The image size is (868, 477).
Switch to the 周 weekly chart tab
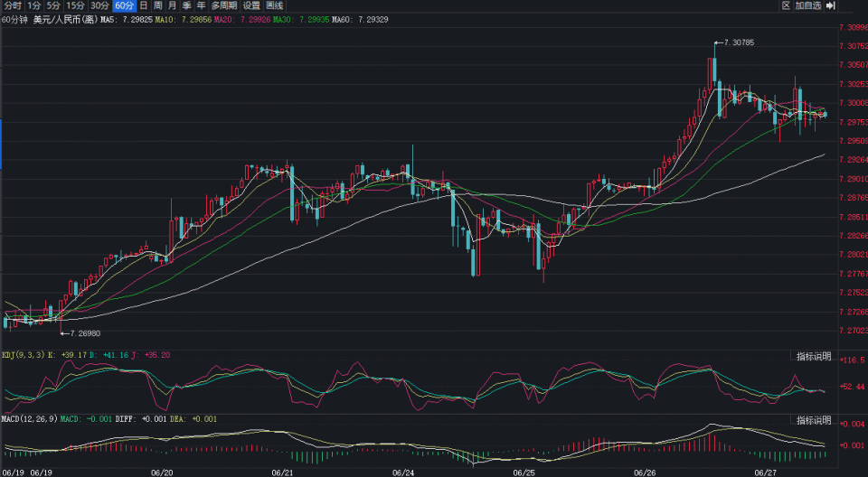point(157,5)
